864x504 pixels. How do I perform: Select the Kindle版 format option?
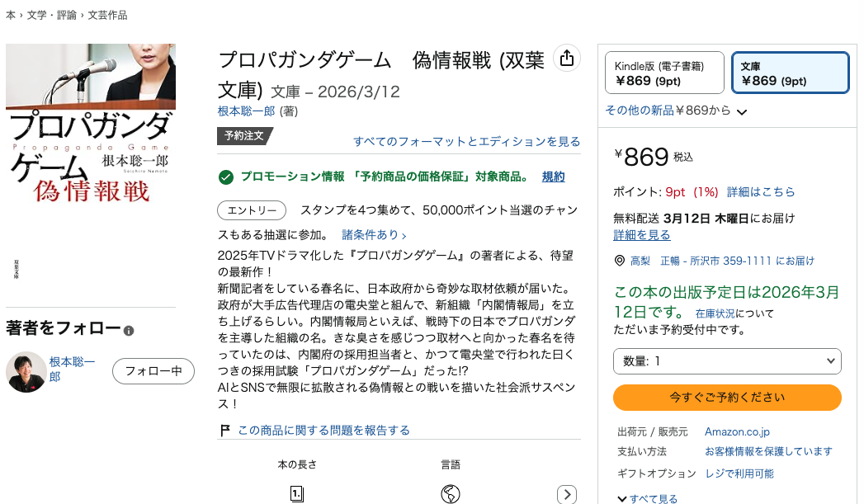point(664,73)
